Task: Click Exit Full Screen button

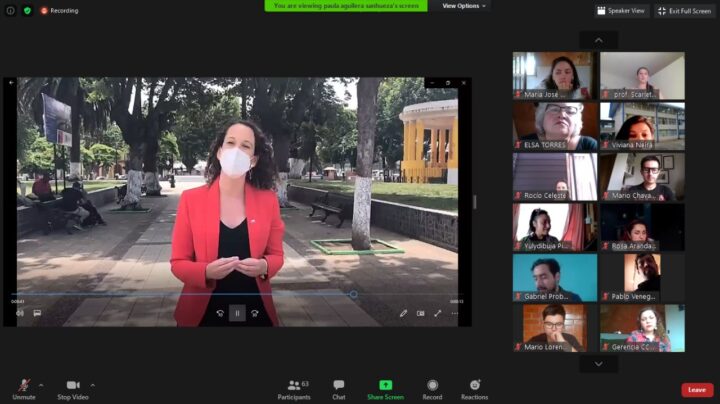Action: point(685,10)
